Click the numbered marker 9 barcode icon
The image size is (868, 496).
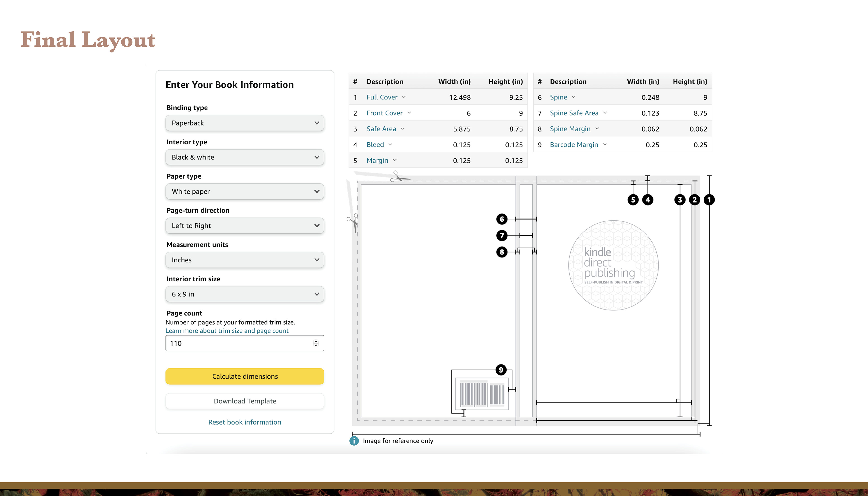tap(501, 370)
